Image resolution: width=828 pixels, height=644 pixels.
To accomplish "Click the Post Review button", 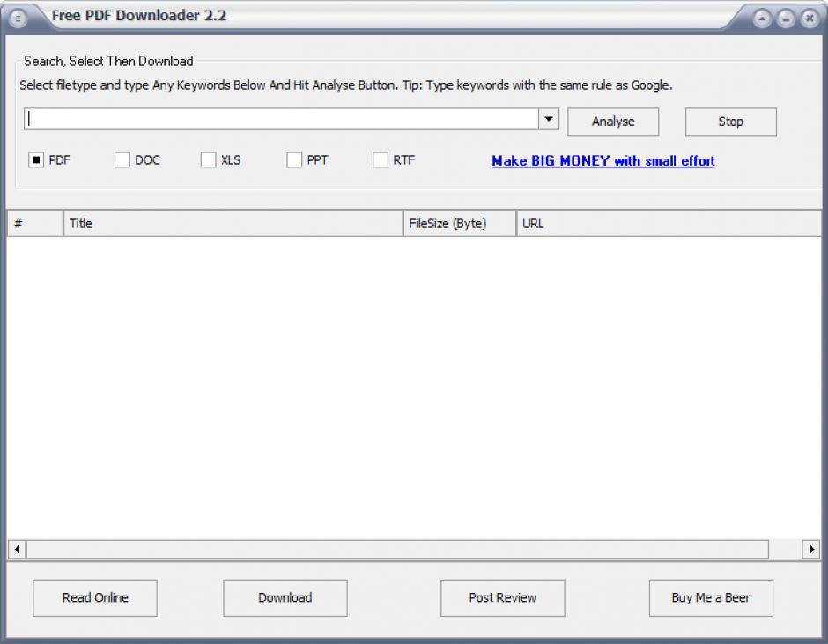I will point(502,597).
